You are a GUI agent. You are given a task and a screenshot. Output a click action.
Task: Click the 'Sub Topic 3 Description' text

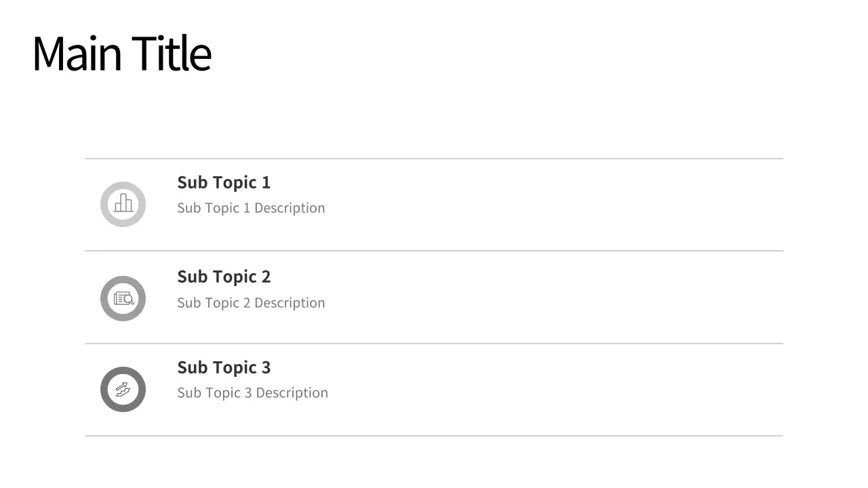point(252,393)
